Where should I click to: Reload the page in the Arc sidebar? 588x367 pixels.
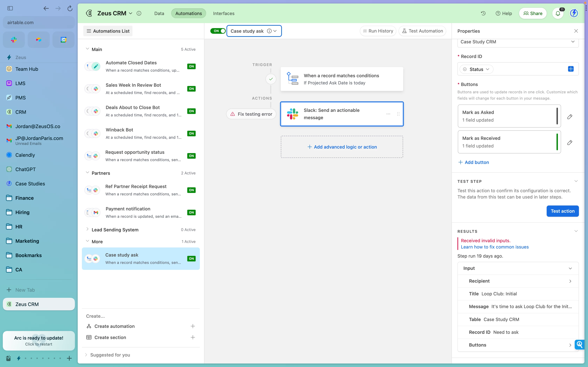coord(70,9)
